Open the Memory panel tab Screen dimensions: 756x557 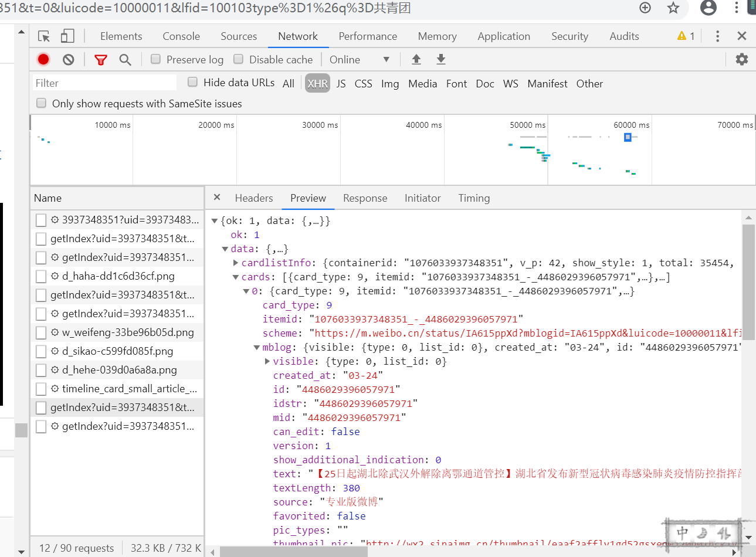point(437,36)
